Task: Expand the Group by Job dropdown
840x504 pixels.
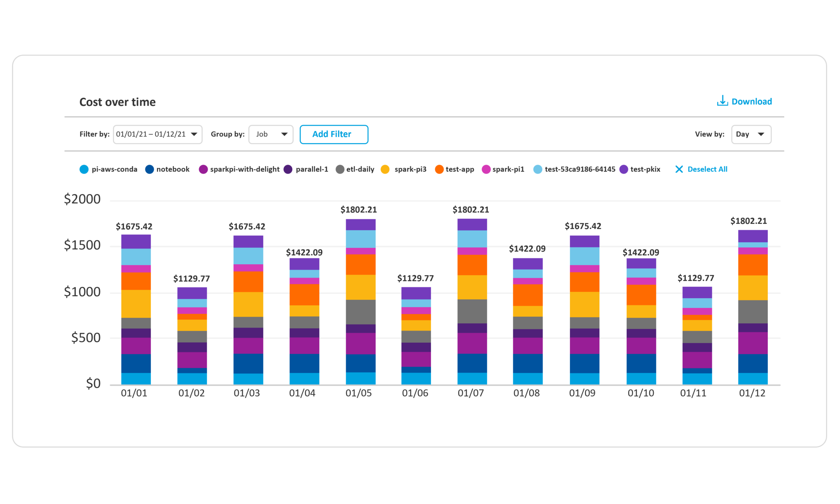Action: coord(271,134)
